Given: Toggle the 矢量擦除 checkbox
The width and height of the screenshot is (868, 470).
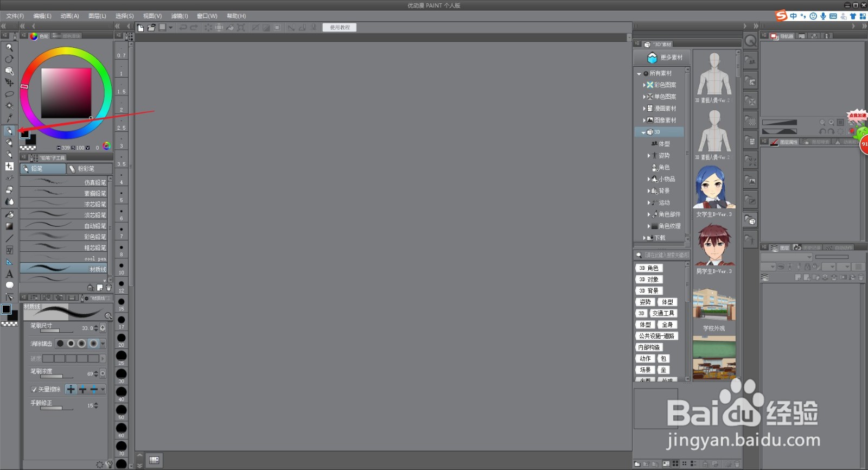Looking at the screenshot, I should pos(34,389).
